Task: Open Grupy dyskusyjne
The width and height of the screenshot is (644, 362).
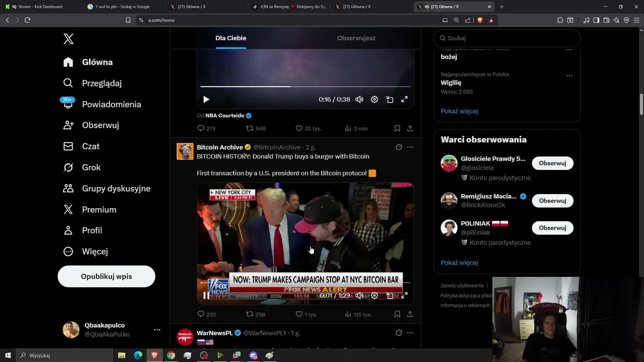Action: (x=107, y=189)
